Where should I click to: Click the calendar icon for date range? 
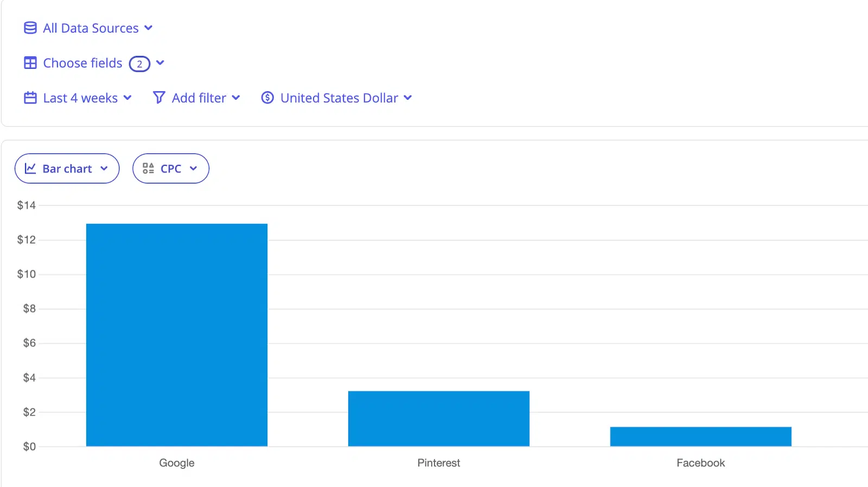click(30, 98)
